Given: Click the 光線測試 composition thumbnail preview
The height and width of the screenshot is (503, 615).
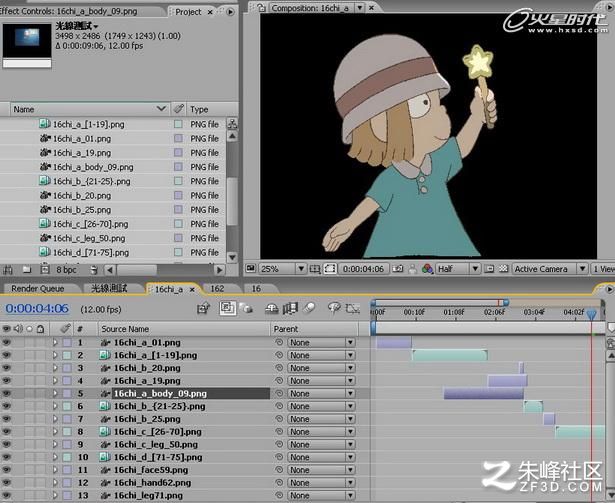Looking at the screenshot, I should 27,41.
